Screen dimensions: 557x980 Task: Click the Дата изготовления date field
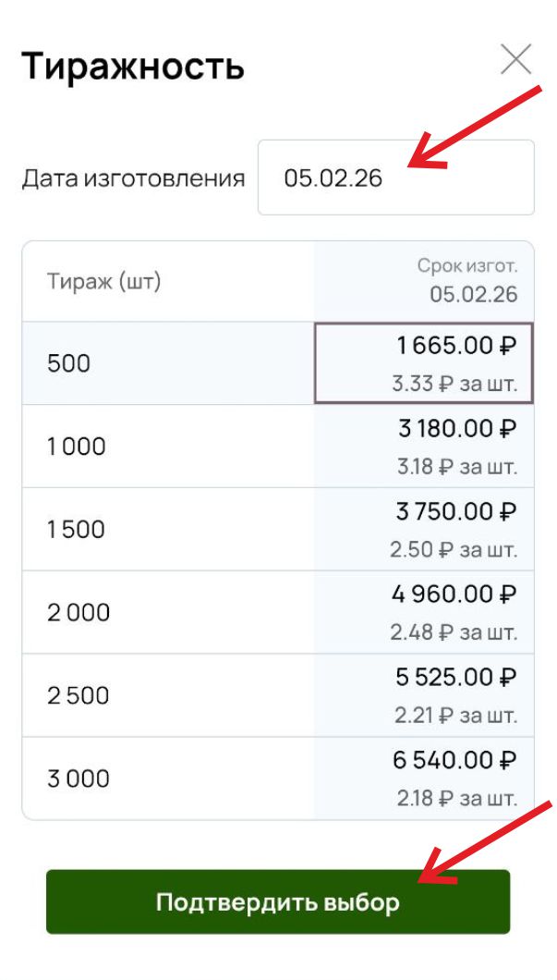[395, 178]
